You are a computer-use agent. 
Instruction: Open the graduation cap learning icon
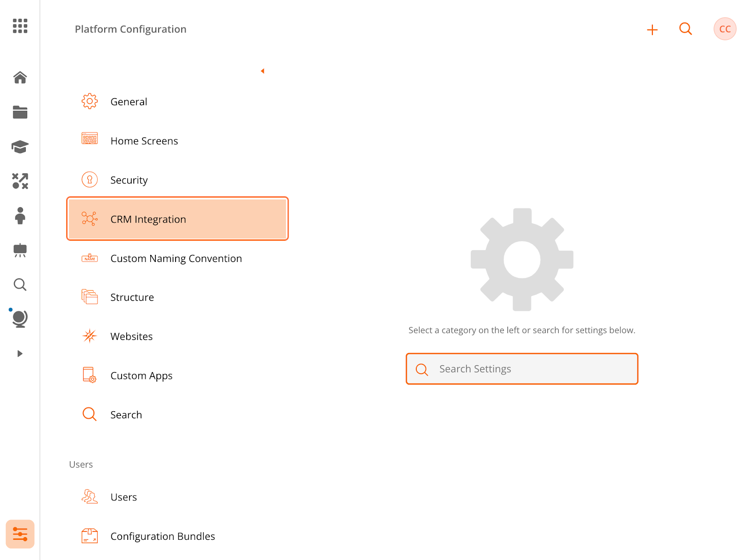click(x=20, y=147)
